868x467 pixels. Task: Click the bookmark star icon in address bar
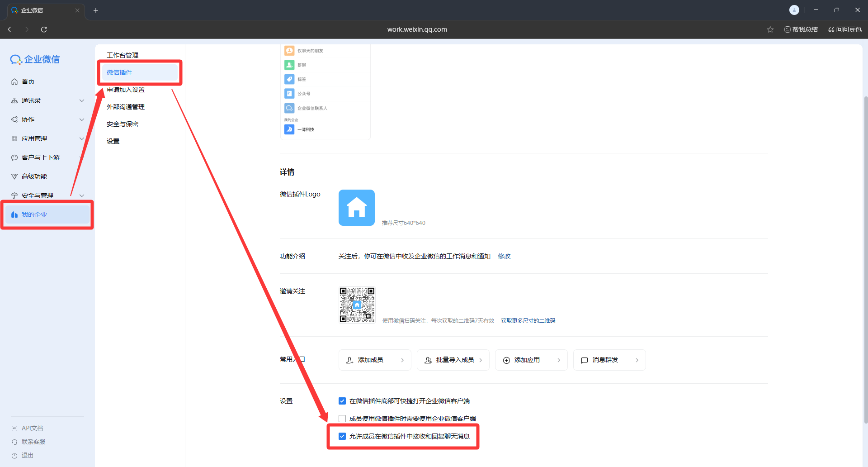click(x=770, y=29)
